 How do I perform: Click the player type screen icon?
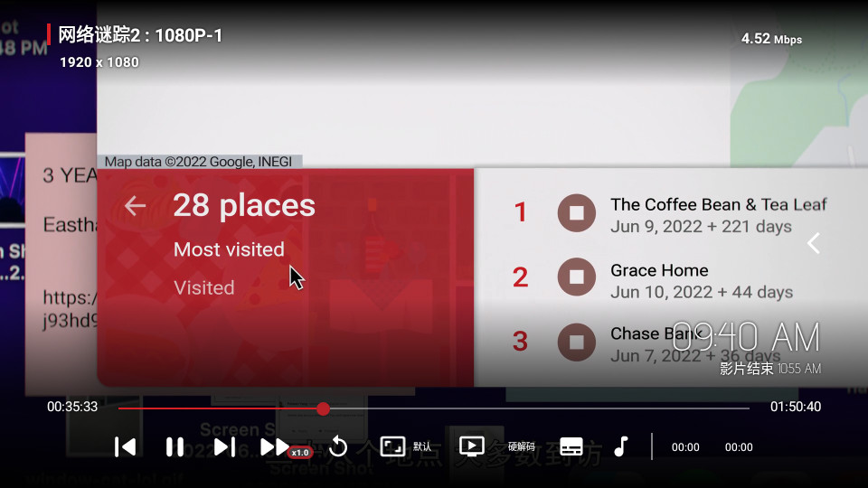pyautogui.click(x=471, y=446)
